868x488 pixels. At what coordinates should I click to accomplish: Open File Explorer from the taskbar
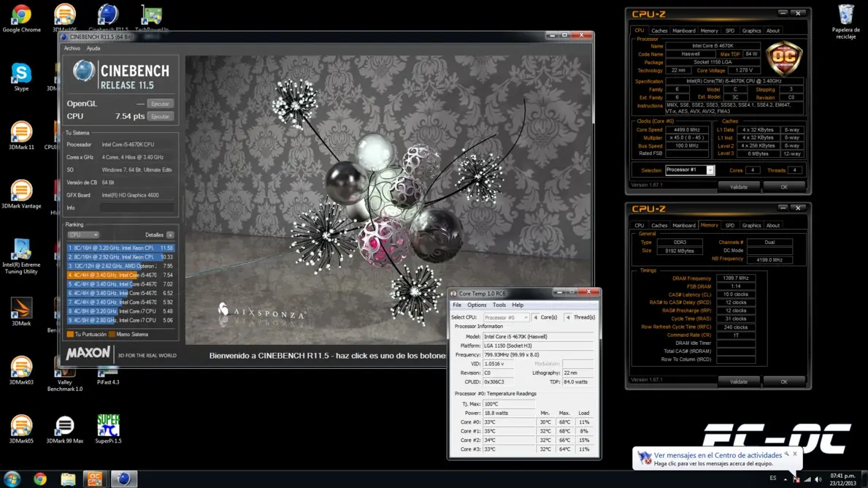click(x=68, y=479)
